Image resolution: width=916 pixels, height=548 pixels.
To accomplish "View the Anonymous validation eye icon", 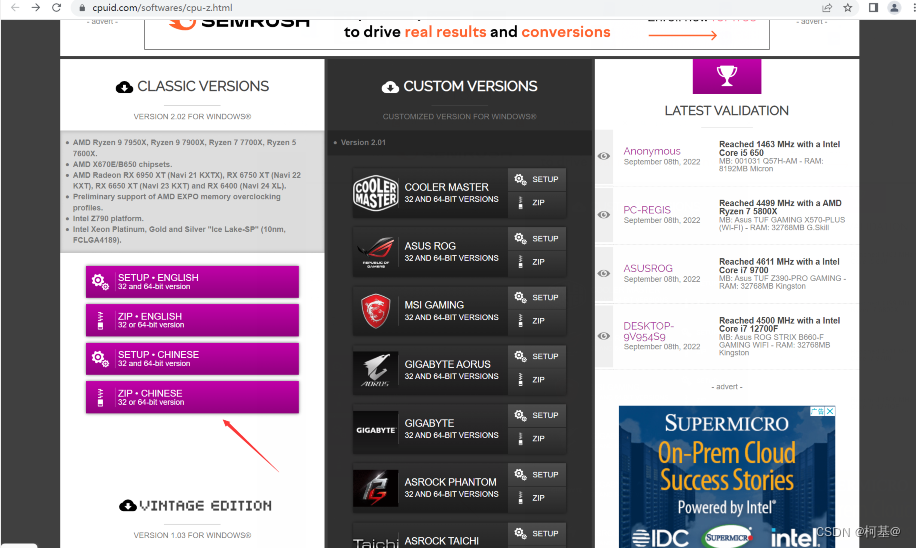I will coord(604,156).
